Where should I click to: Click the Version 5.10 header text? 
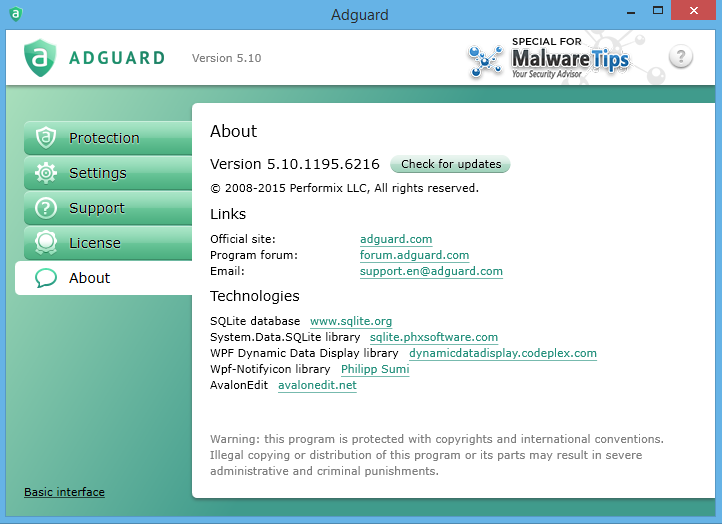[x=227, y=58]
